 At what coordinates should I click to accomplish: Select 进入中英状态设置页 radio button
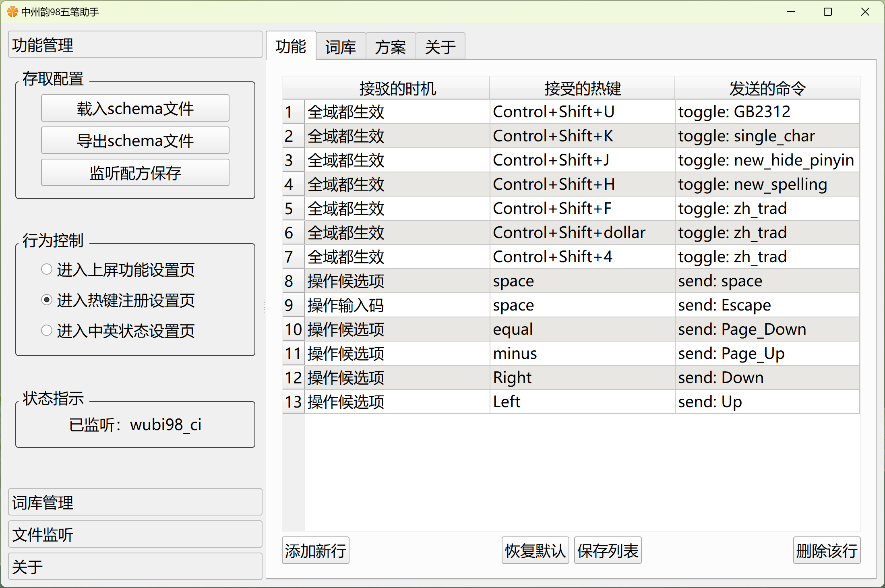(47, 331)
